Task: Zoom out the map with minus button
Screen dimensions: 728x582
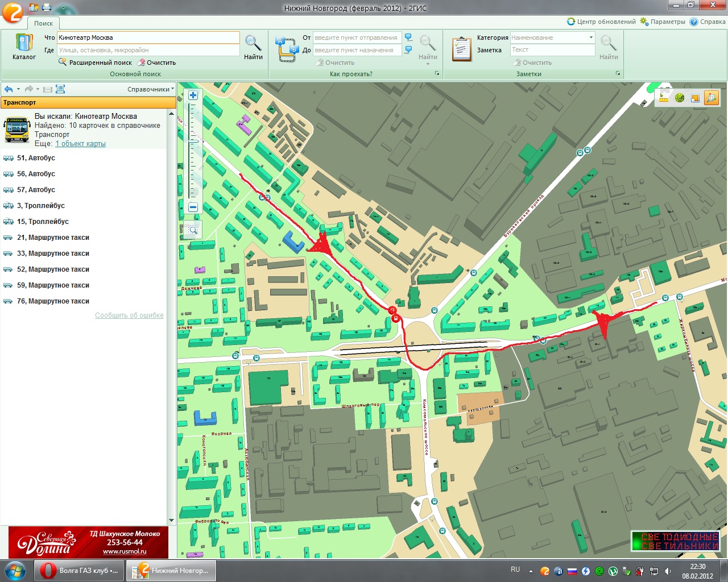Action: tap(193, 207)
